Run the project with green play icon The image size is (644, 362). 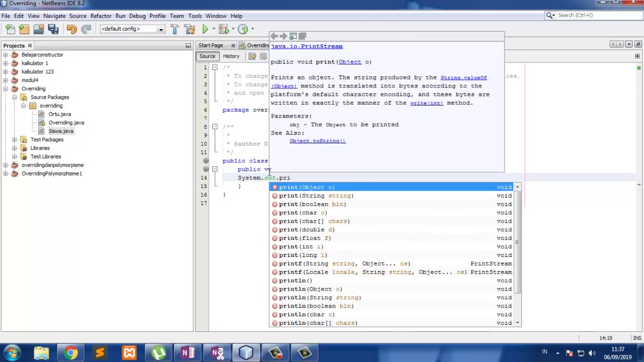[x=205, y=29]
